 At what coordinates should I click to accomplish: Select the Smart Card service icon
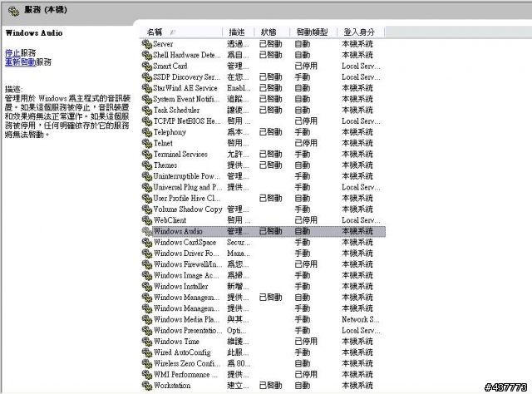pyautogui.click(x=146, y=66)
